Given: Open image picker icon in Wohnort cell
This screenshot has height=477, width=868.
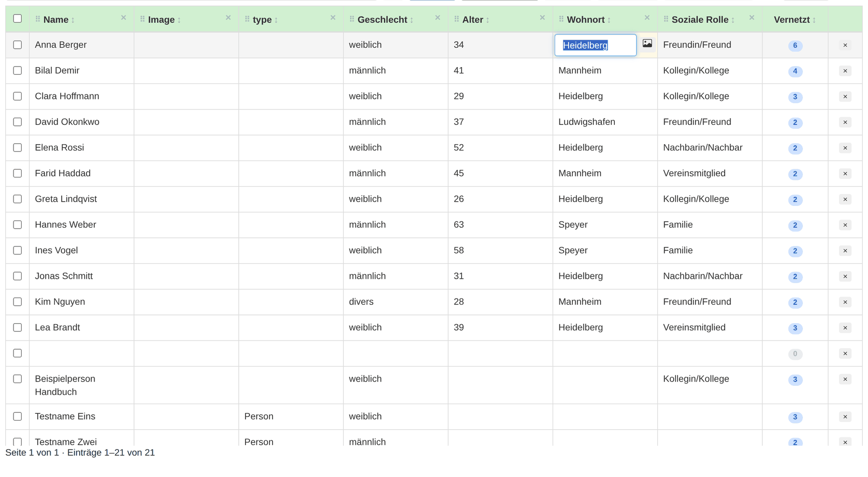Looking at the screenshot, I should 647,43.
